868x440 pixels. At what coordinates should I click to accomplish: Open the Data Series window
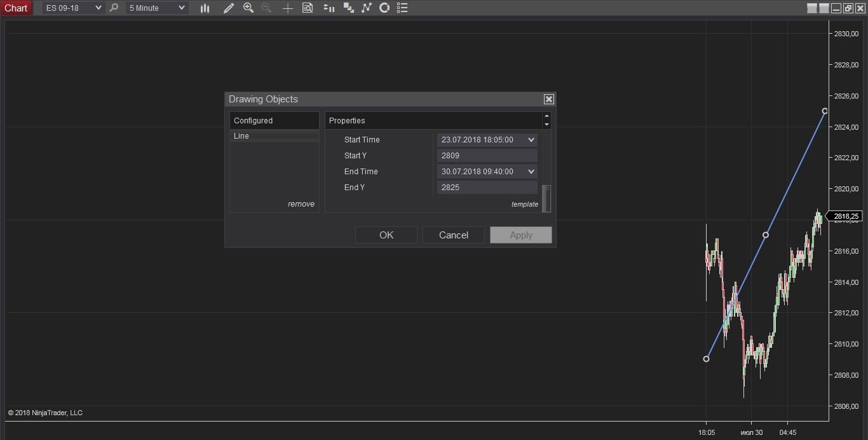pyautogui.click(x=348, y=8)
